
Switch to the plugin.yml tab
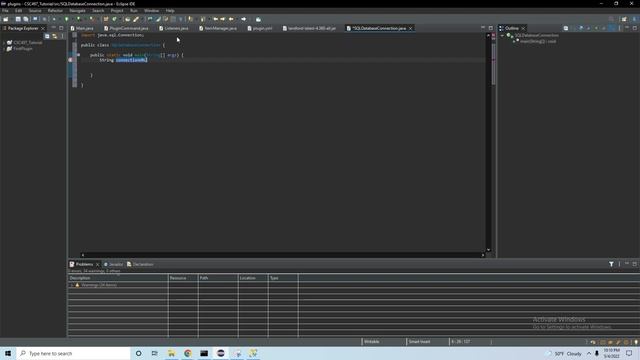pos(260,28)
